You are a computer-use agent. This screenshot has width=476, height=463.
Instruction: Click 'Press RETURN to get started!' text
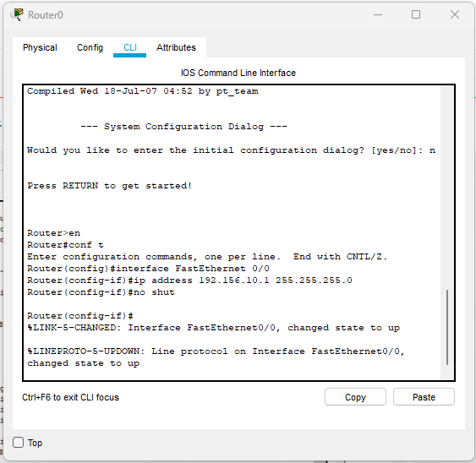(110, 186)
